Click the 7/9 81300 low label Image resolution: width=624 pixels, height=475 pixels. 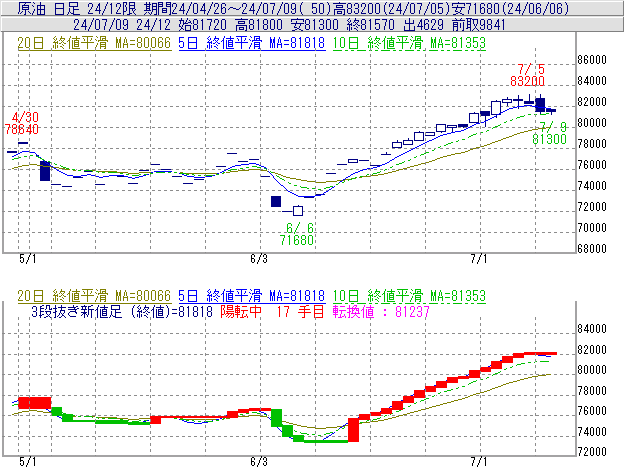click(550, 133)
